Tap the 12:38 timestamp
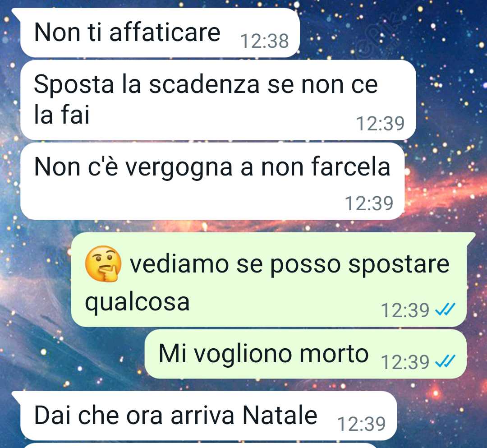The height and width of the screenshot is (448, 487). tap(264, 41)
